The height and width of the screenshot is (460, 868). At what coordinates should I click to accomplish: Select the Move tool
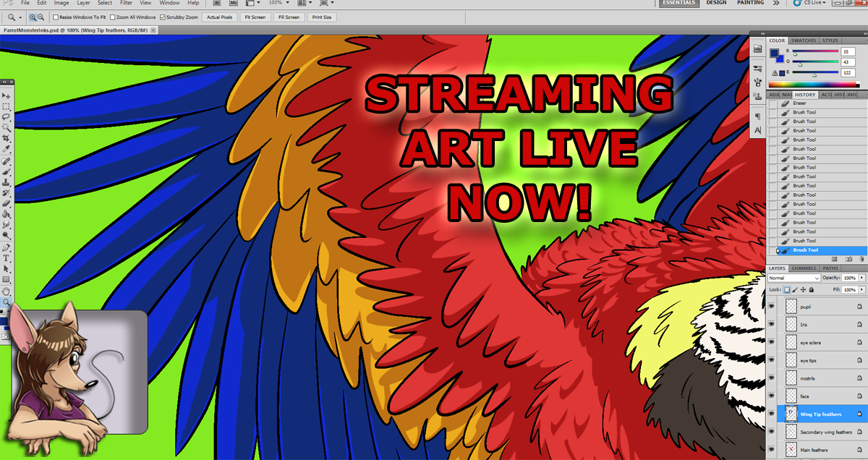coord(7,95)
